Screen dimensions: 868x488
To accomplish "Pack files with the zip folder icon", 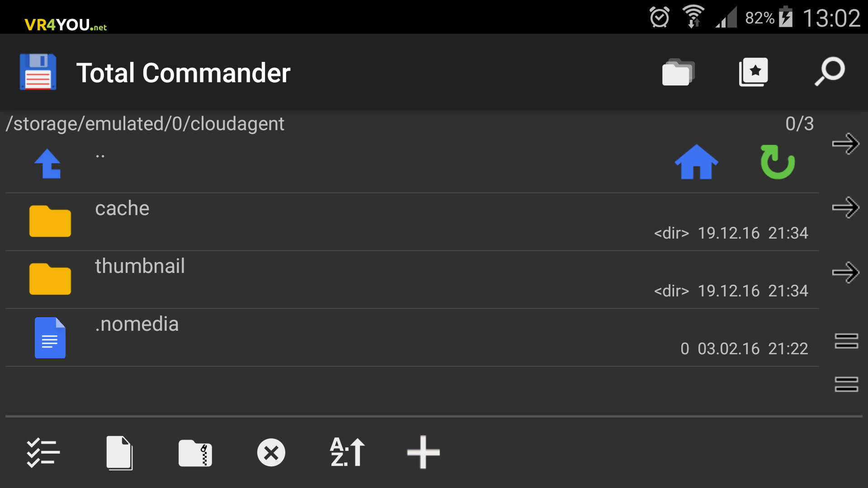I will pyautogui.click(x=195, y=453).
